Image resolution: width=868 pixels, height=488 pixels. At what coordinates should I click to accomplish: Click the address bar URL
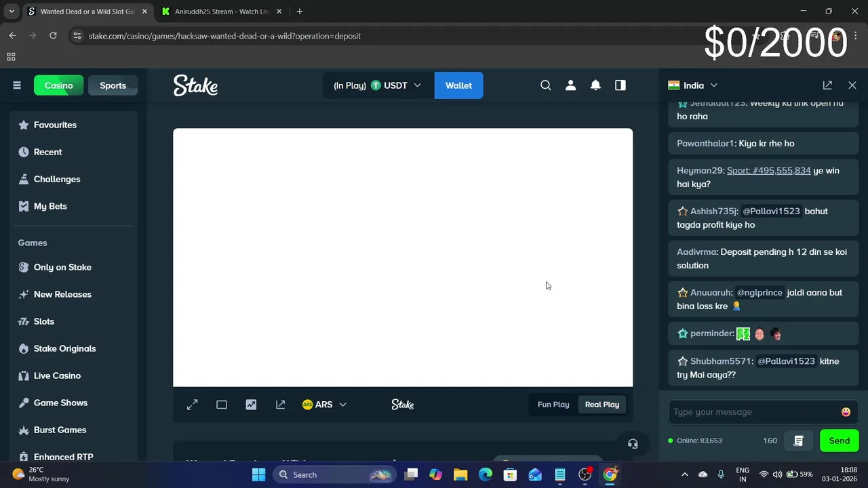pyautogui.click(x=224, y=36)
